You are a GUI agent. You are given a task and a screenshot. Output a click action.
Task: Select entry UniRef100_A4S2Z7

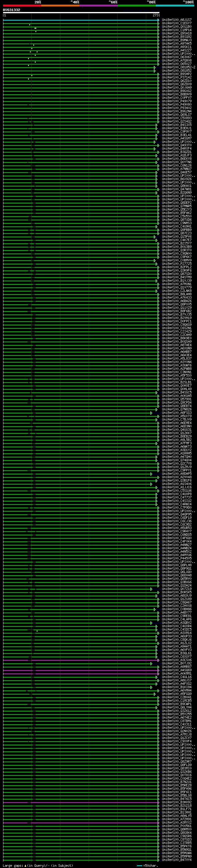coord(177,50)
